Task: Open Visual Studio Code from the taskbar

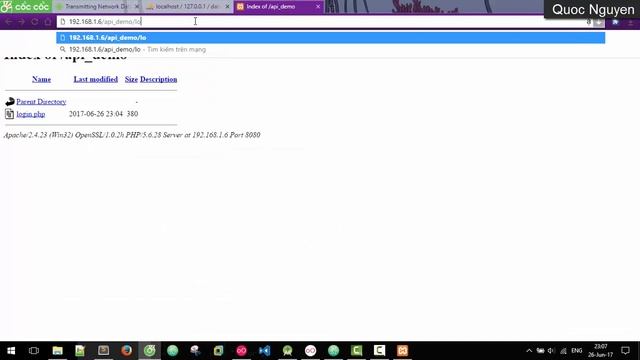Action: click(x=264, y=351)
